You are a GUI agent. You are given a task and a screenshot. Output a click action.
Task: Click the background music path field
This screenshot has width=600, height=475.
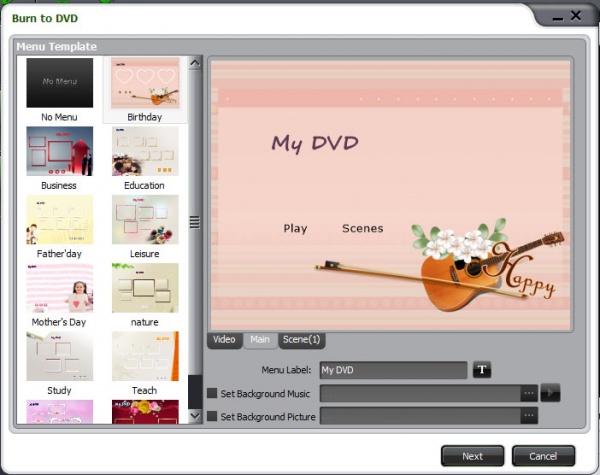coord(420,393)
